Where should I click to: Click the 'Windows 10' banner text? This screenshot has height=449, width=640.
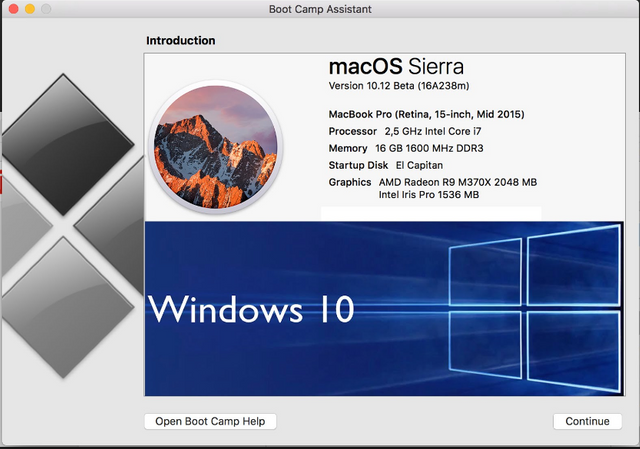[x=251, y=309]
